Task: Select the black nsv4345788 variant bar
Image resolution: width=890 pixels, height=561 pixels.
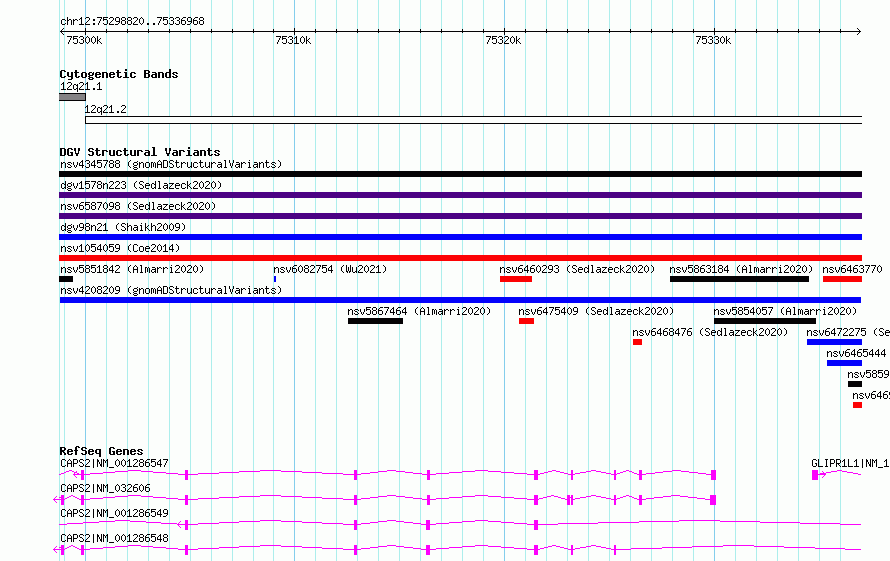Action: [x=460, y=174]
